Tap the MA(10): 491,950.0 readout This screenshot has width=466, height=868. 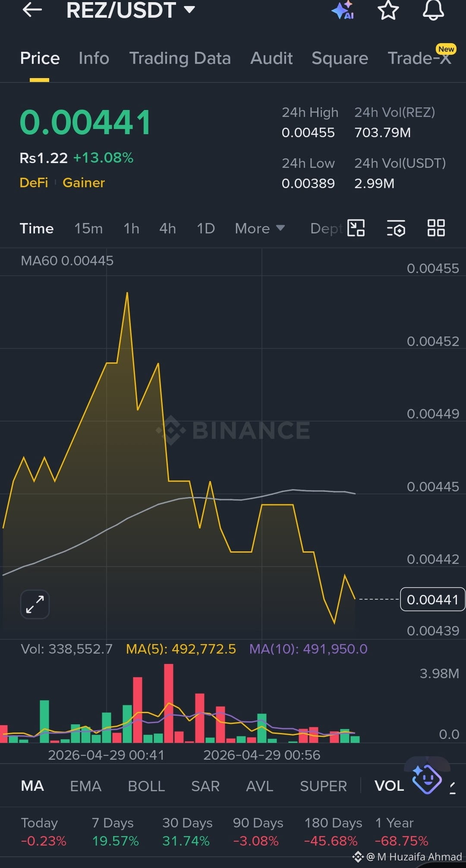pyautogui.click(x=308, y=649)
